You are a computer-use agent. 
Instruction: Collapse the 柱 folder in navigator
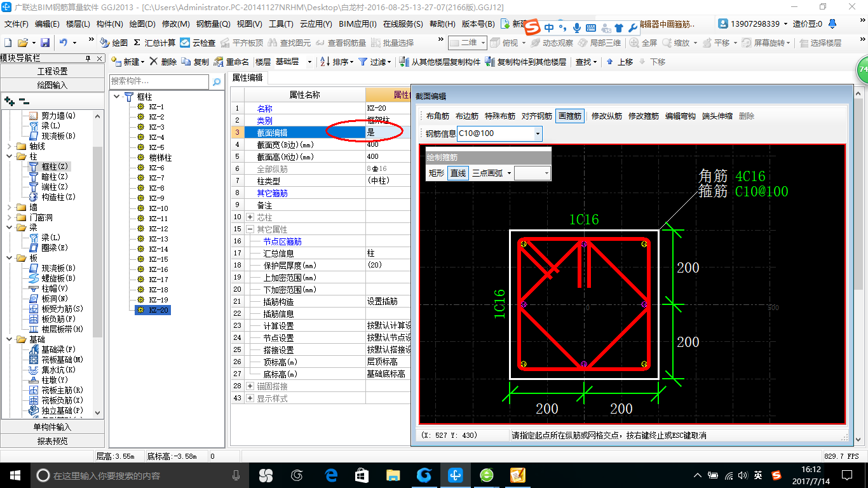tap(9, 156)
